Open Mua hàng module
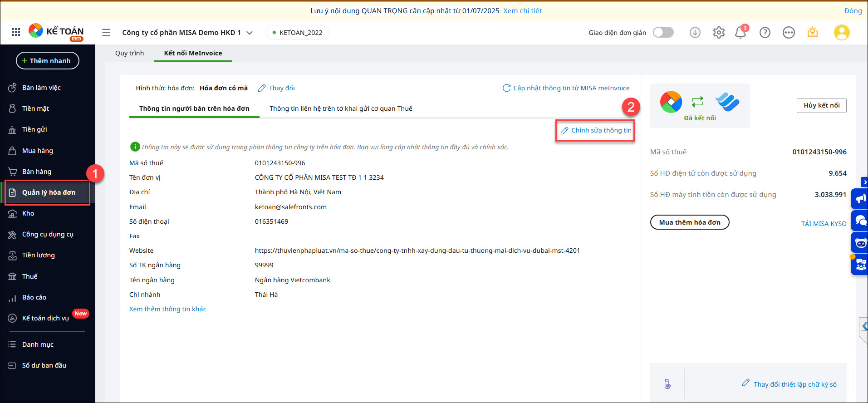Screen dimensions: 868x403 [48, 151]
